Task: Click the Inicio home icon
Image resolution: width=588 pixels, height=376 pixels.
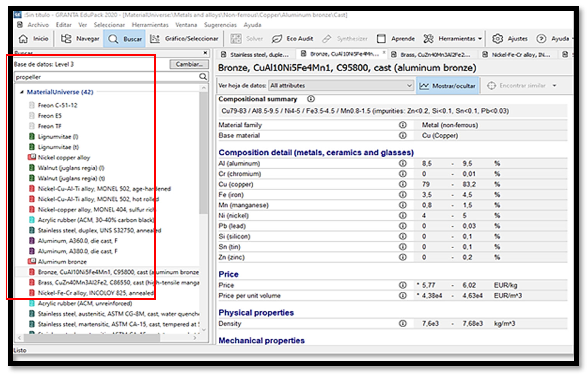Action: click(x=23, y=38)
